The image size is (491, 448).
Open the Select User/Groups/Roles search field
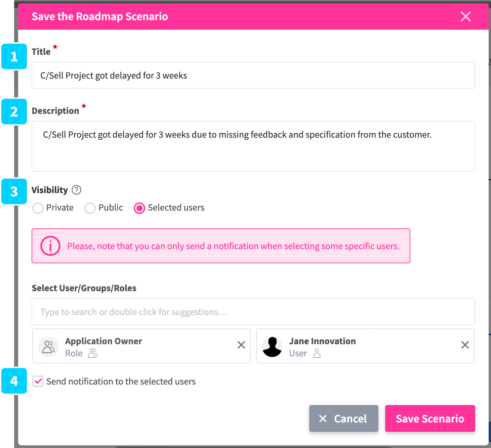[x=253, y=312]
